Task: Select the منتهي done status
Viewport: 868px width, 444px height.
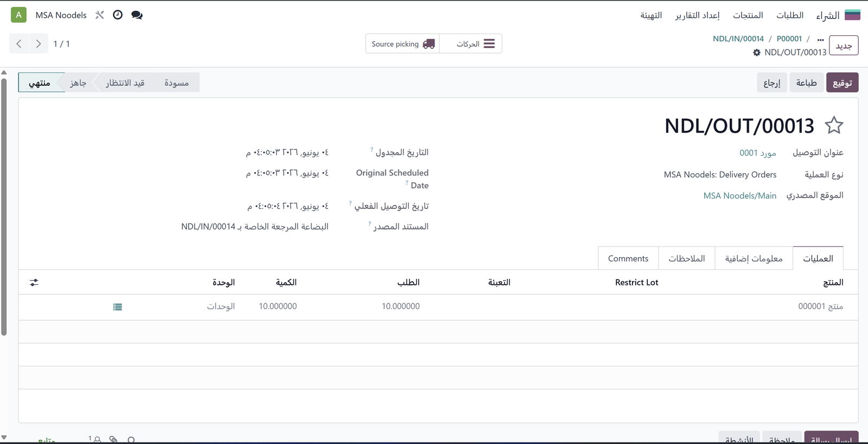Action: point(40,83)
